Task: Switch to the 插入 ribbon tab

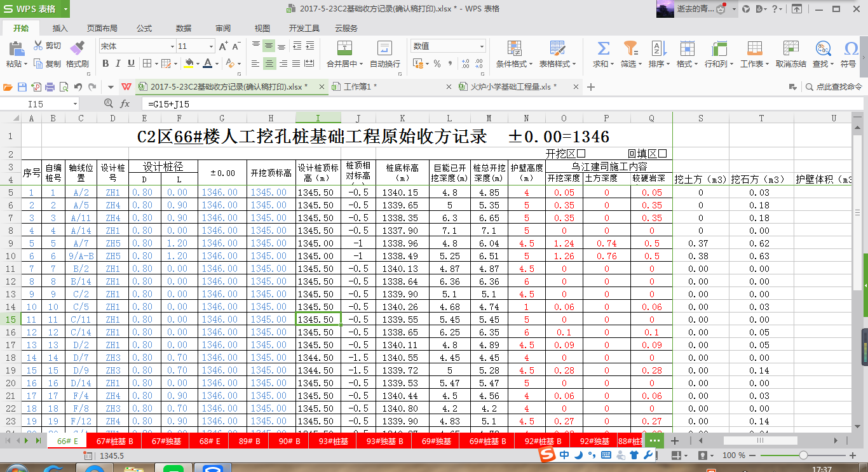Action: (x=60, y=29)
